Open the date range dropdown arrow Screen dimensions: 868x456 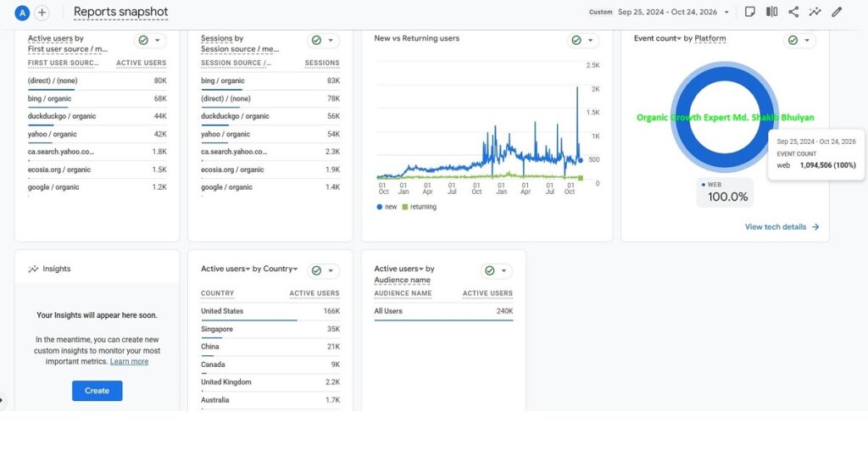coord(726,12)
